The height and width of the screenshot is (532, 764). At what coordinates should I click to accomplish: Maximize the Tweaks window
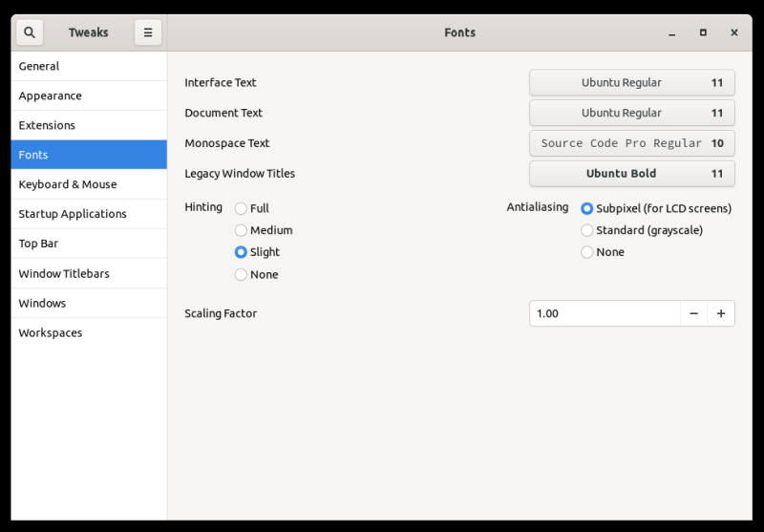tap(703, 32)
